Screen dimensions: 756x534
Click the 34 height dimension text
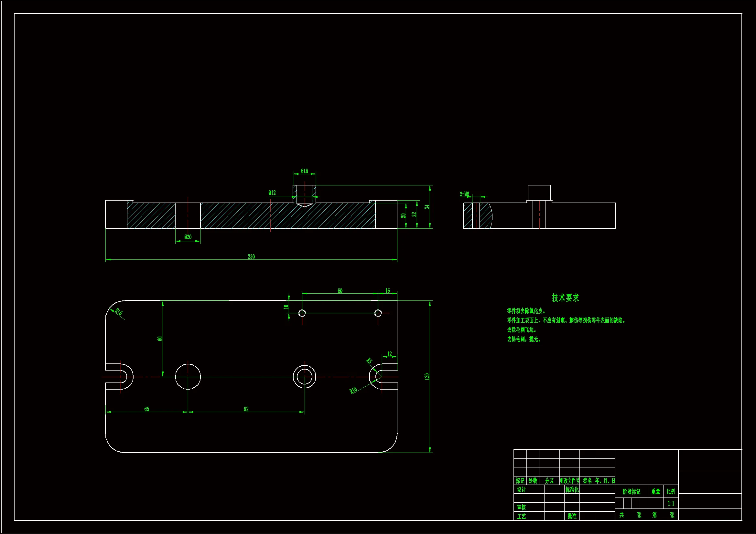click(427, 207)
